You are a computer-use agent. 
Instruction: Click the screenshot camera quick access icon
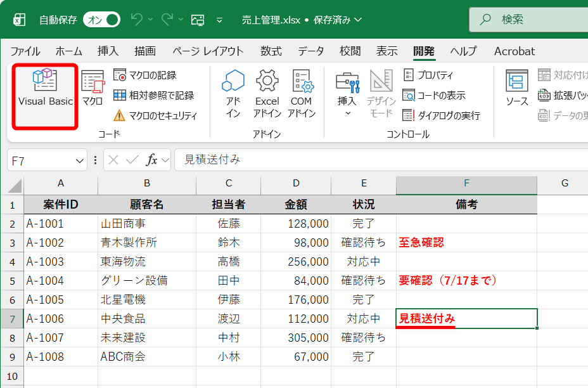[198, 20]
